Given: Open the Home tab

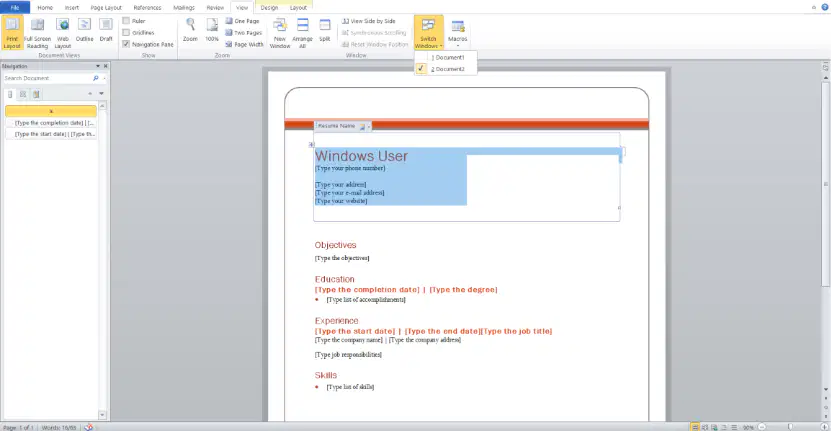Looking at the screenshot, I should [45, 7].
